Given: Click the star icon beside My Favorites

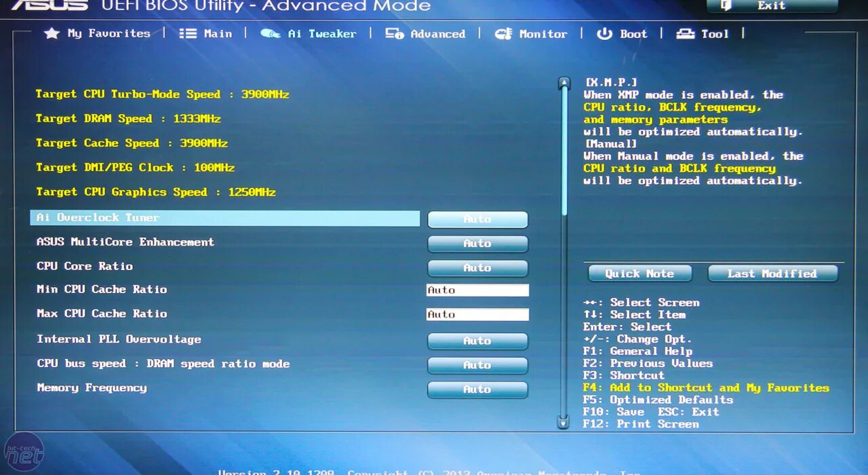Looking at the screenshot, I should 52,33.
